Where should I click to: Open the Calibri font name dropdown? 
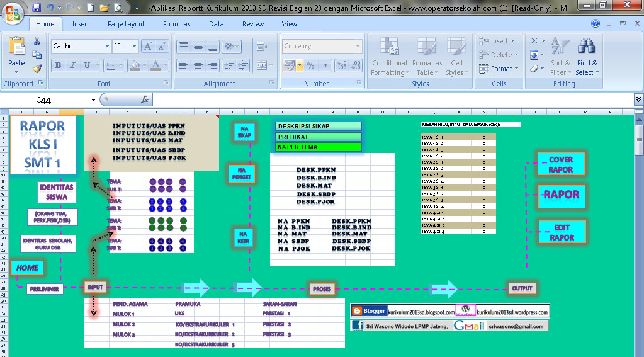pyautogui.click(x=107, y=46)
